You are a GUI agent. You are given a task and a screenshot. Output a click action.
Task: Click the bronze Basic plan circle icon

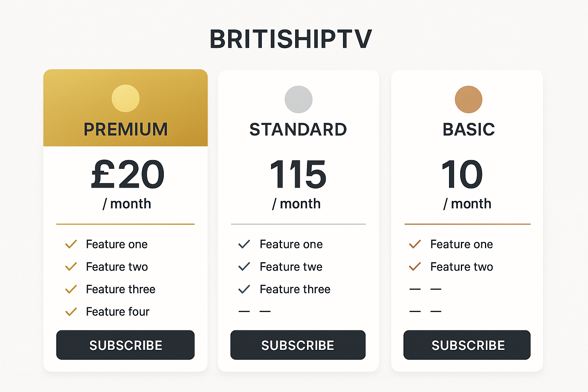pos(469,100)
